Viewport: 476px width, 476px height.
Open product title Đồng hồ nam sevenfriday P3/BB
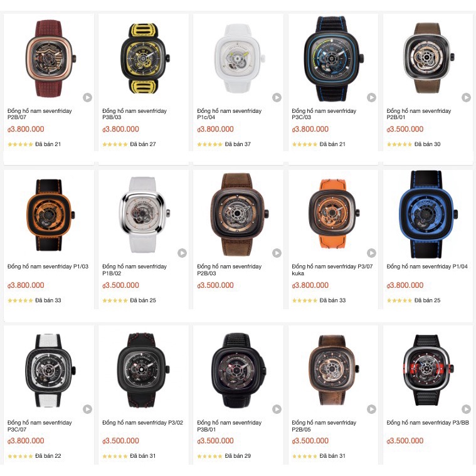coord(428,423)
